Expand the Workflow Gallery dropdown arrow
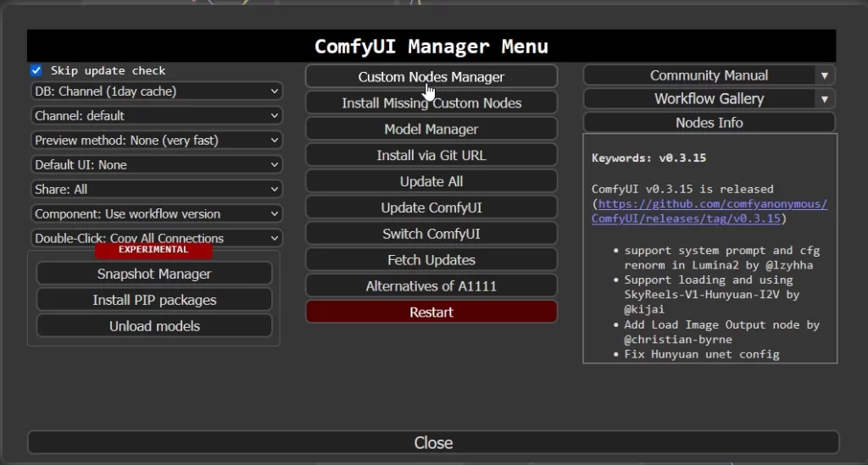Viewport: 868px width, 465px height. 824,99
